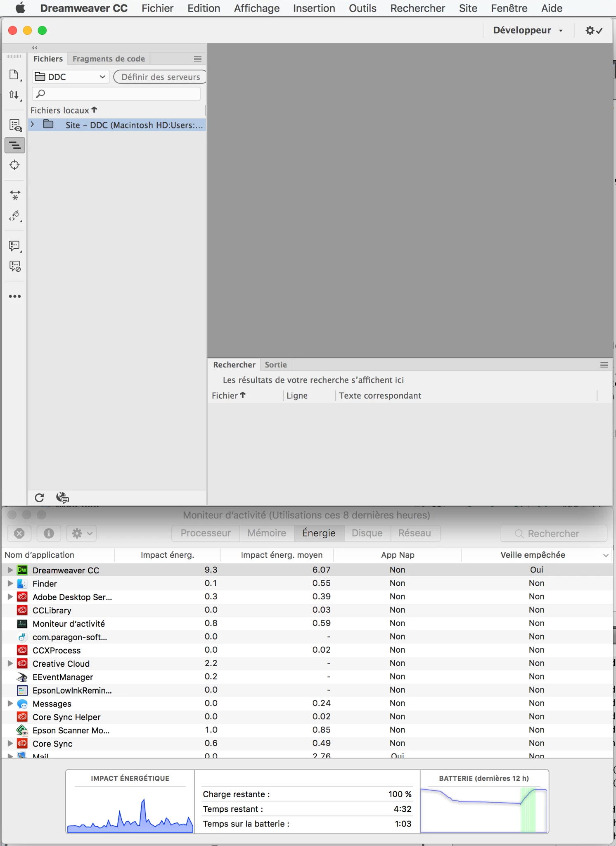Expand the Adobe Desktop Ser… process row
The height and width of the screenshot is (846, 616).
[10, 596]
